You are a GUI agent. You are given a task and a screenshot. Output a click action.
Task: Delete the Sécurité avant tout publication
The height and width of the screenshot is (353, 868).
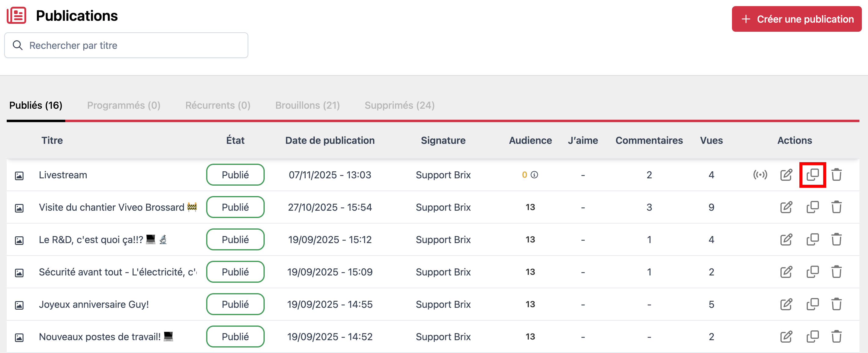pyautogui.click(x=836, y=272)
